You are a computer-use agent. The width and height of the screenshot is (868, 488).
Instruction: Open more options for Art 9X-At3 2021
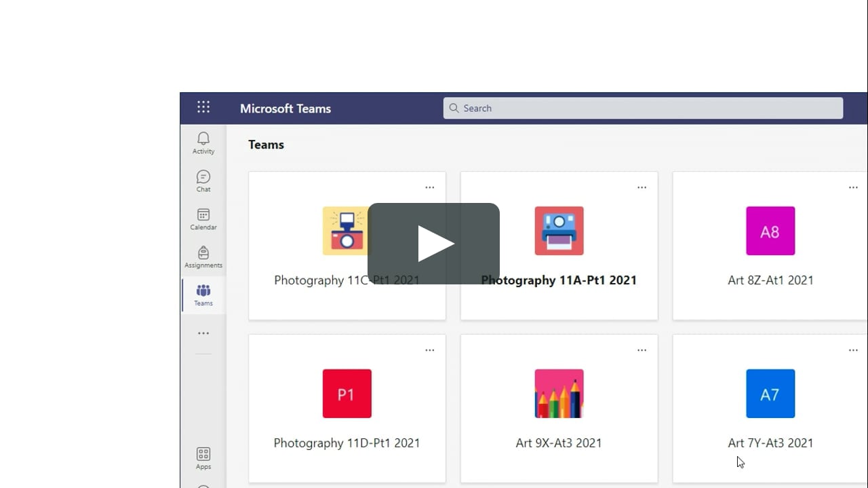click(x=642, y=350)
